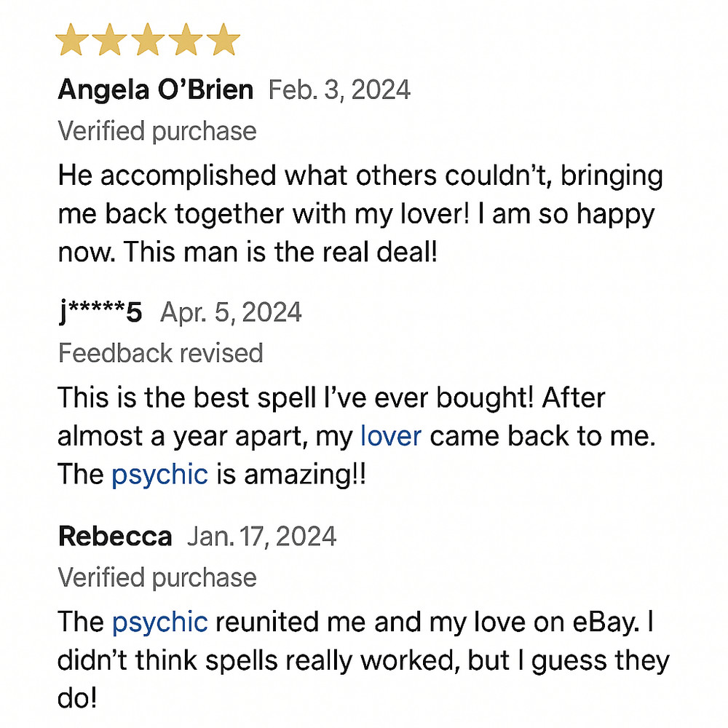Click the fourth gold star

coord(186,41)
